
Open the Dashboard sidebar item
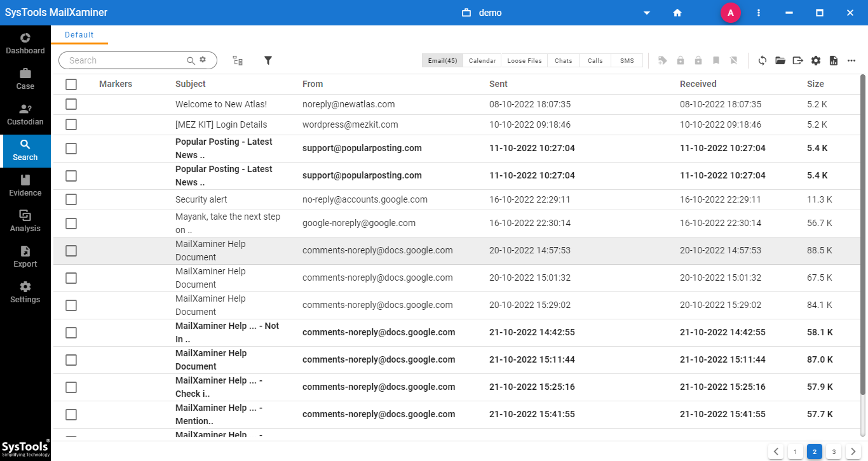(25, 43)
